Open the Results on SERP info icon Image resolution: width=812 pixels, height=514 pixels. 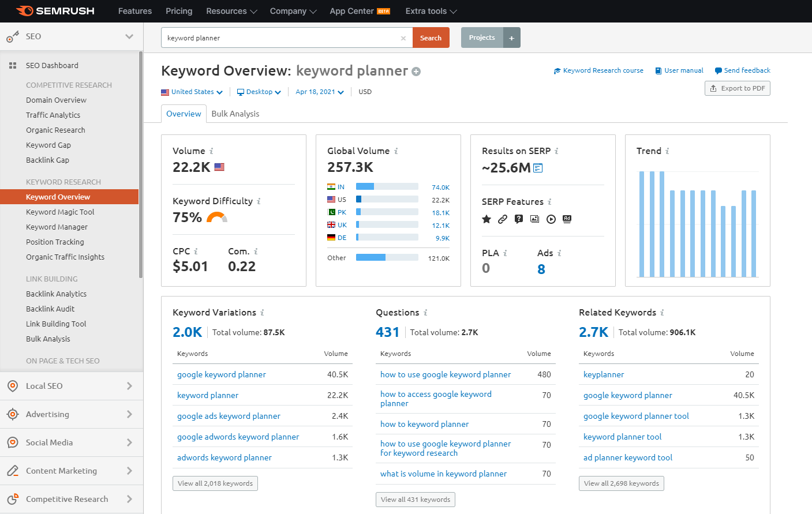coord(556,151)
